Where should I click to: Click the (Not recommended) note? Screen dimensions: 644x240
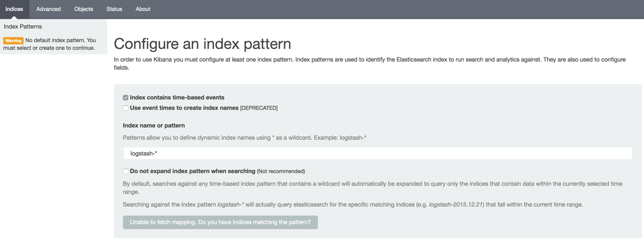click(281, 171)
